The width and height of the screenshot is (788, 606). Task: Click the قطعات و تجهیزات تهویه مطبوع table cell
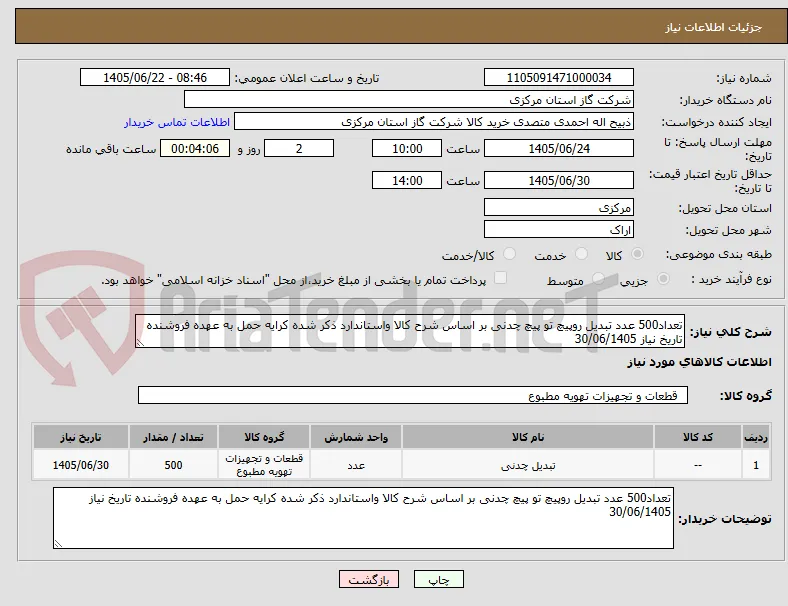pyautogui.click(x=264, y=465)
